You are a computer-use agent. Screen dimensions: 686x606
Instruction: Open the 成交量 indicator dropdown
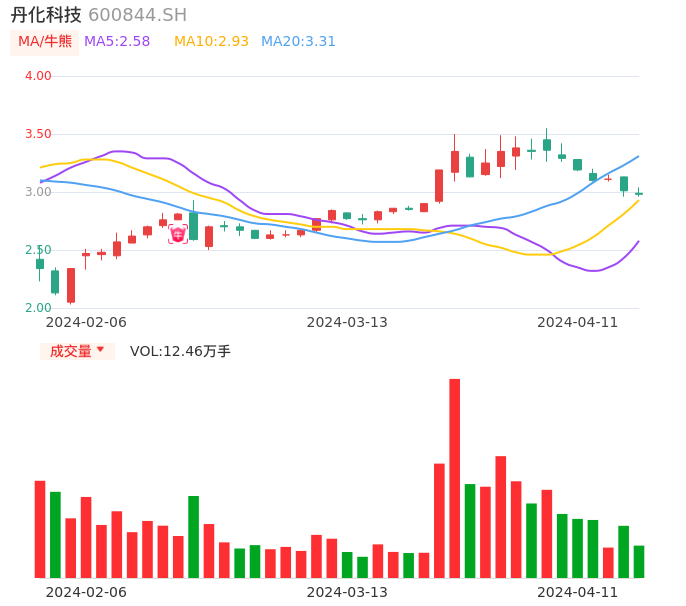(x=77, y=351)
